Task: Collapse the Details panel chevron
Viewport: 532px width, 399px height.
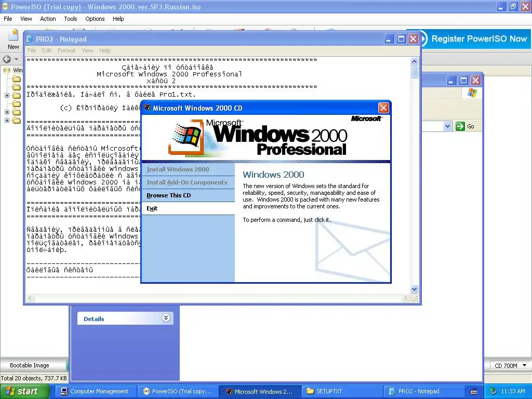Action: pyautogui.click(x=166, y=318)
